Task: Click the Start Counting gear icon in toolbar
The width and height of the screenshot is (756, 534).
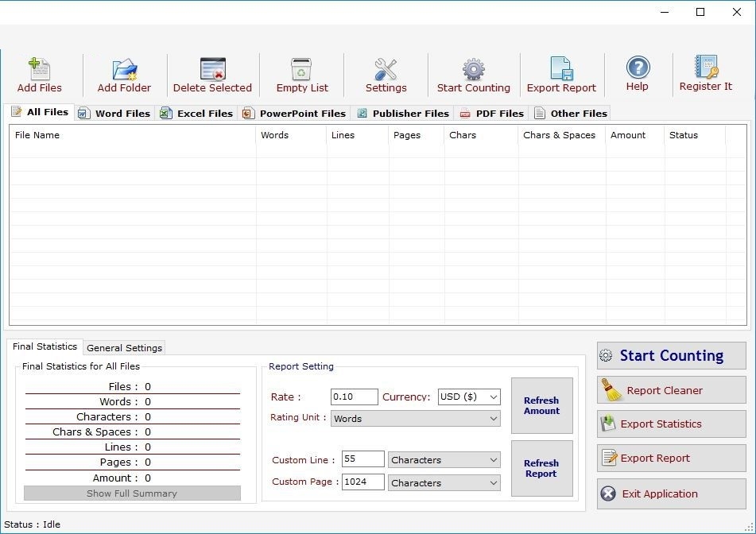Action: tap(473, 70)
